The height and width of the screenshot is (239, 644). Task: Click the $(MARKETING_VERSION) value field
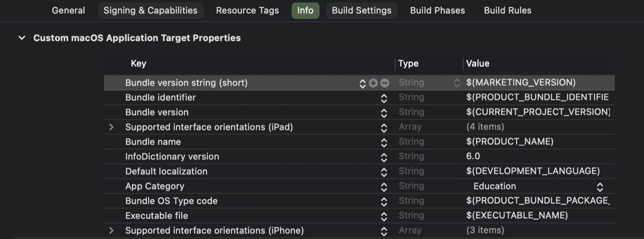[x=539, y=83]
